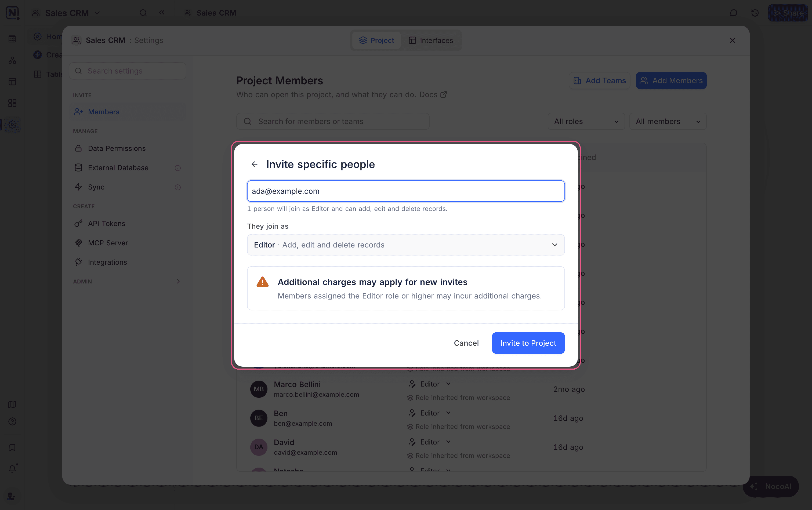Change Marco Bellini's Editor role dropdown

430,384
